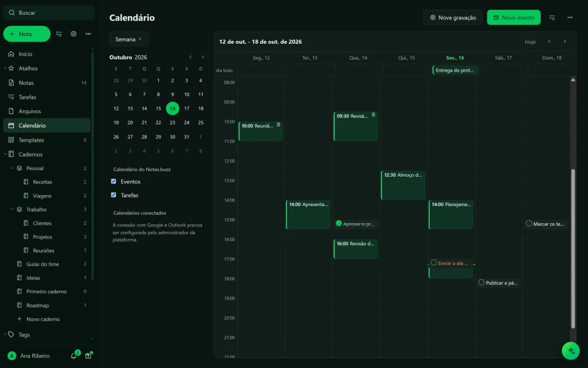588x368 pixels.
Task: Click the note icon on 09:30 Revisão event
Action: [373, 115]
